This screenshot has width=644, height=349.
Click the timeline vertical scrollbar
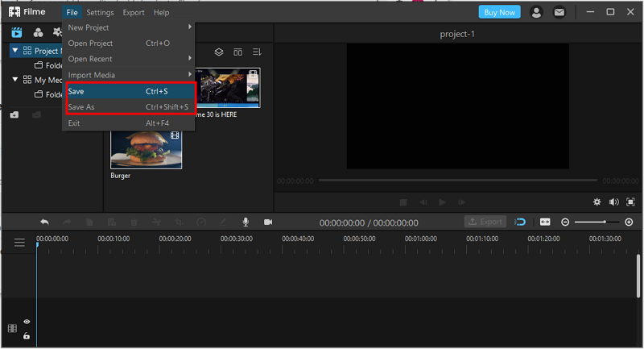[638, 276]
